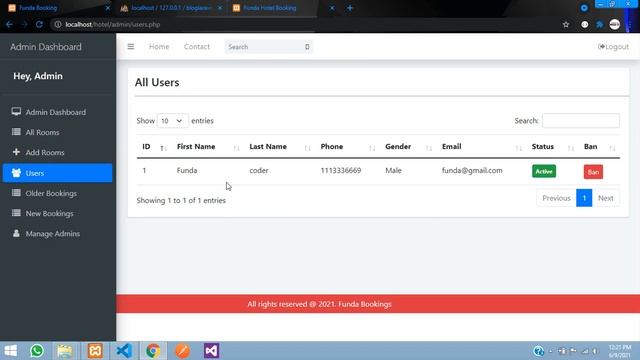
Task: Sort table by Email column
Action: (x=481, y=147)
